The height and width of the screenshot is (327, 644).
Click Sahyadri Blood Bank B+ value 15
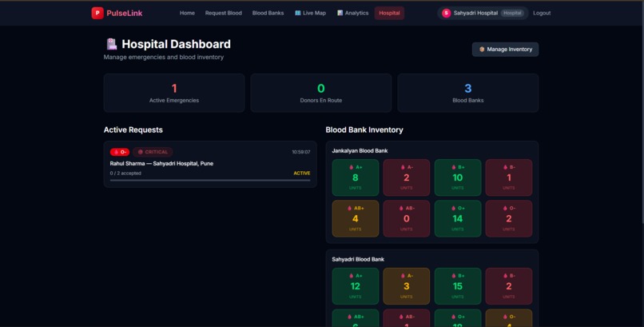click(x=458, y=286)
